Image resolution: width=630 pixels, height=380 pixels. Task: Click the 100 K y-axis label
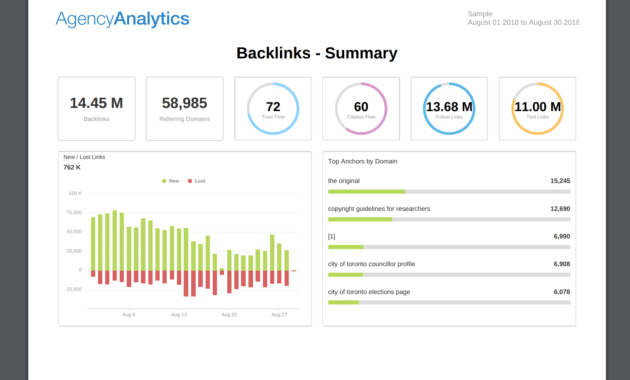[x=75, y=193]
